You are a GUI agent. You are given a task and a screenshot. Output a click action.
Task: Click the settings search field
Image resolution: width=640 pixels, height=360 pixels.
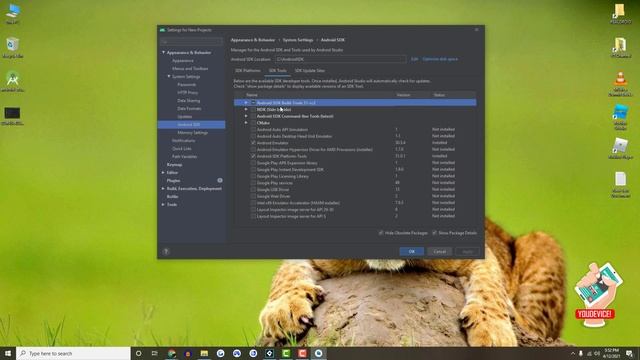(191, 41)
